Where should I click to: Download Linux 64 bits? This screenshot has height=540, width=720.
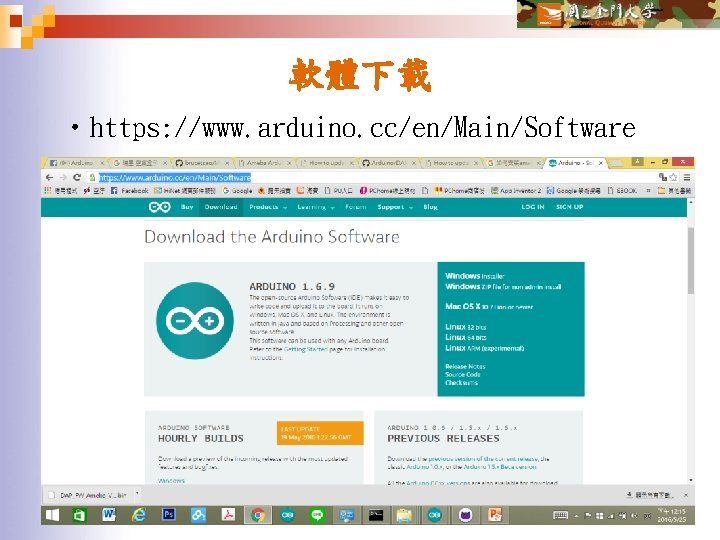coord(466,338)
